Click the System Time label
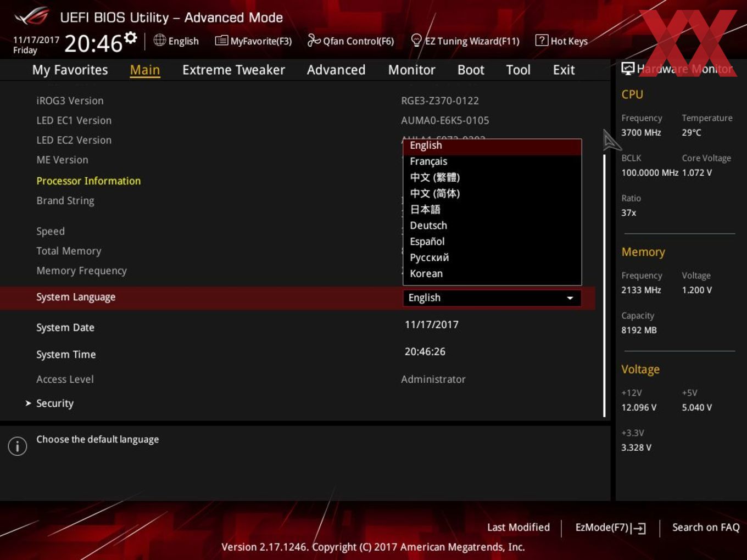This screenshot has width=747, height=560. click(x=66, y=355)
